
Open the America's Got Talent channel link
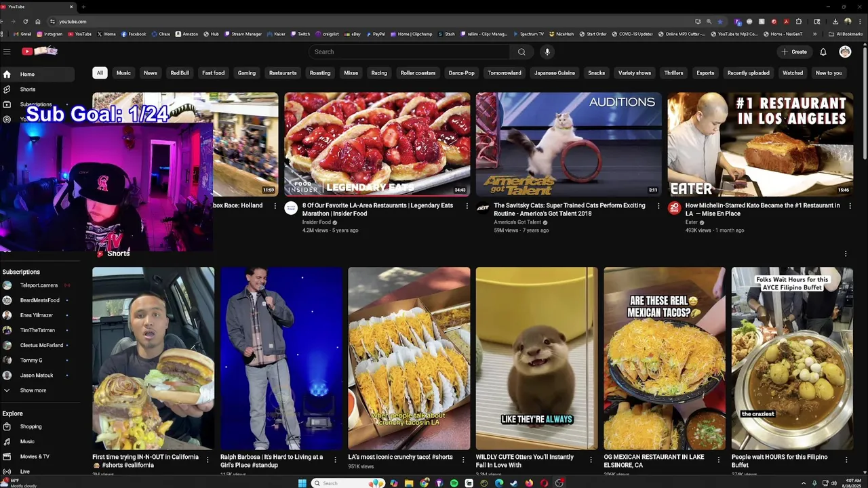click(517, 222)
